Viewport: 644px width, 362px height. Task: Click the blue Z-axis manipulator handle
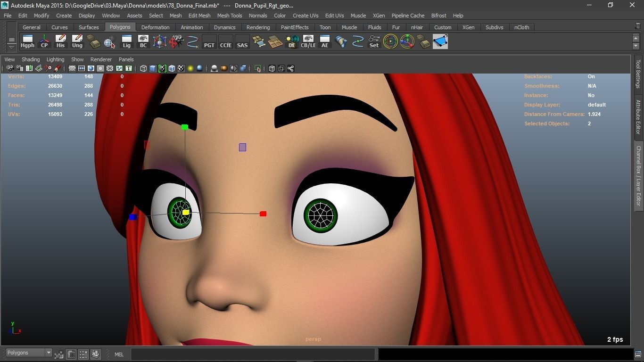(133, 217)
